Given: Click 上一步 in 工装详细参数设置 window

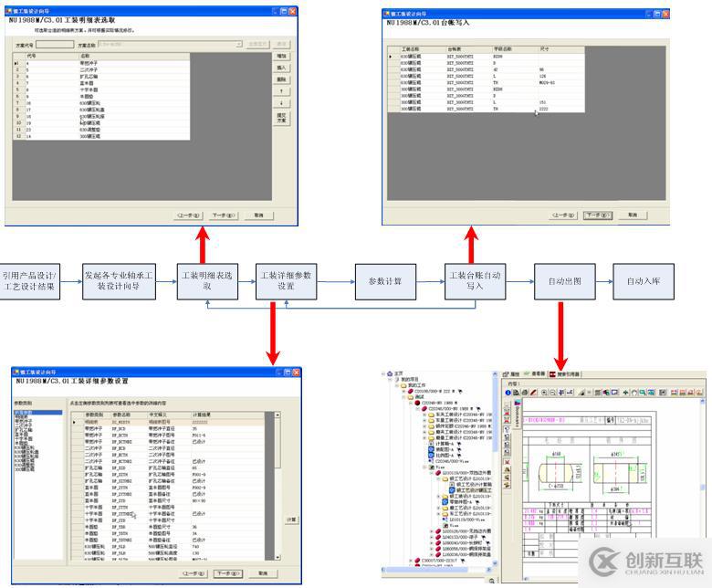Looking at the screenshot, I should tap(194, 573).
